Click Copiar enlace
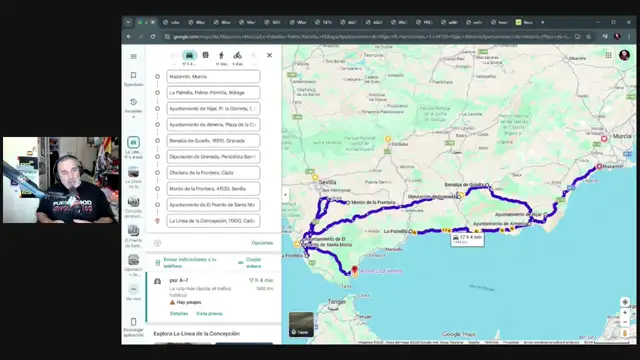 253,262
